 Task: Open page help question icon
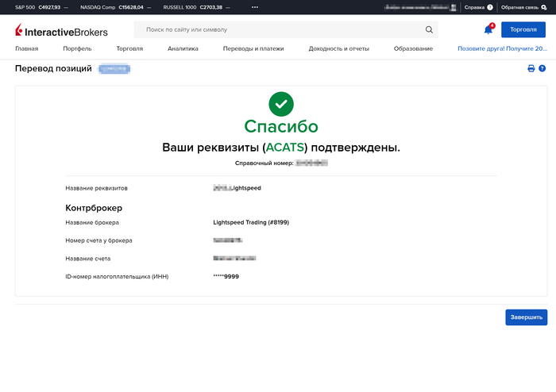pos(542,68)
